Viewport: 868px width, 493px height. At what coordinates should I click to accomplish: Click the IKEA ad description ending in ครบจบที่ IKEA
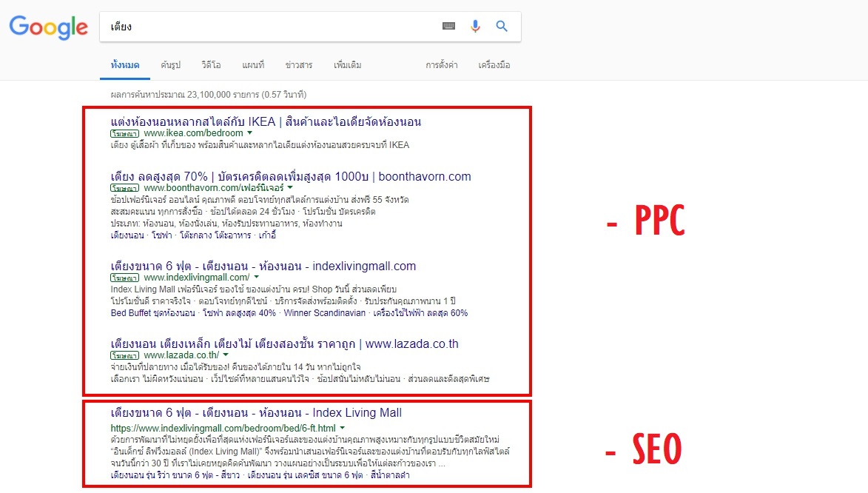click(x=260, y=145)
